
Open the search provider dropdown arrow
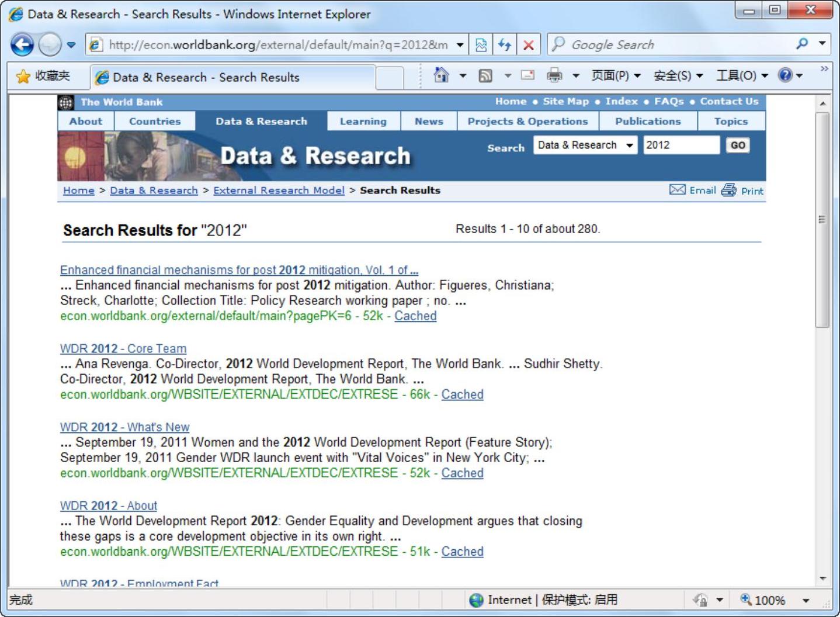coord(822,44)
